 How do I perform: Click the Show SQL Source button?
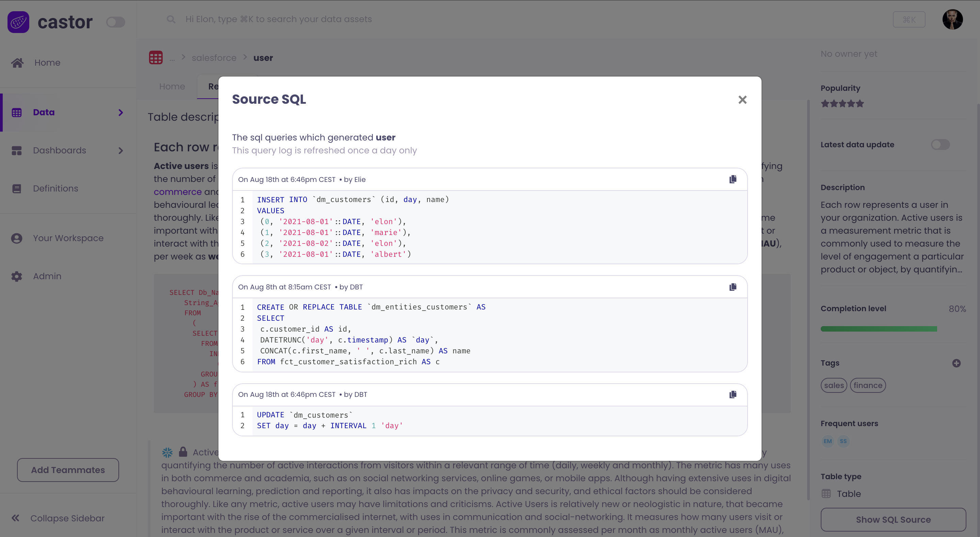893,520
